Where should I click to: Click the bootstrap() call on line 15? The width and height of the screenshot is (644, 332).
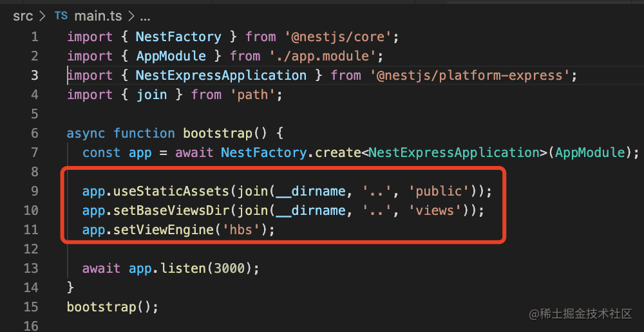click(107, 307)
